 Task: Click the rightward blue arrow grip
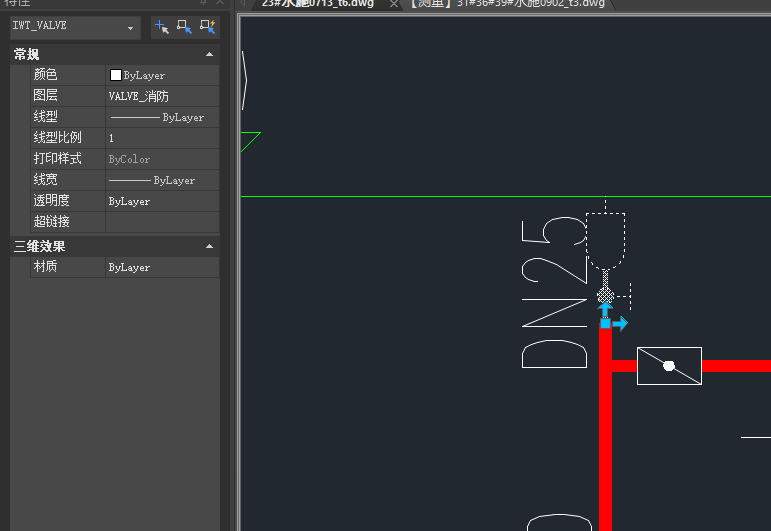(x=620, y=324)
